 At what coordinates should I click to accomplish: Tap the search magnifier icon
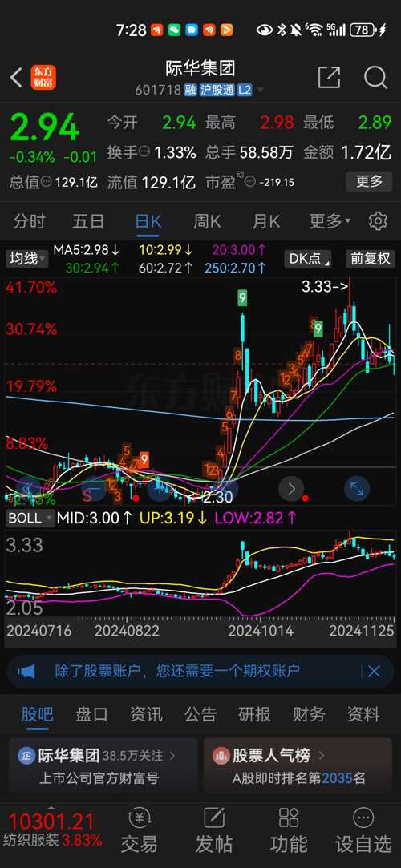pos(375,78)
